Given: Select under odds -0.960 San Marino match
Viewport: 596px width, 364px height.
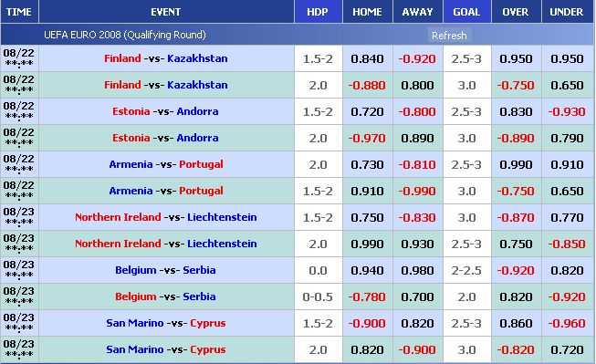Looking at the screenshot, I should [567, 323].
